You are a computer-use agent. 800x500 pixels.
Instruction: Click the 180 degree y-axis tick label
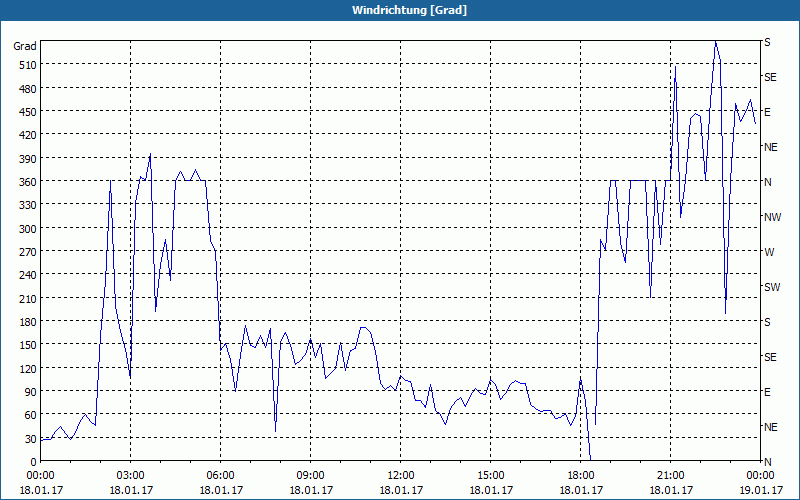coord(25,322)
